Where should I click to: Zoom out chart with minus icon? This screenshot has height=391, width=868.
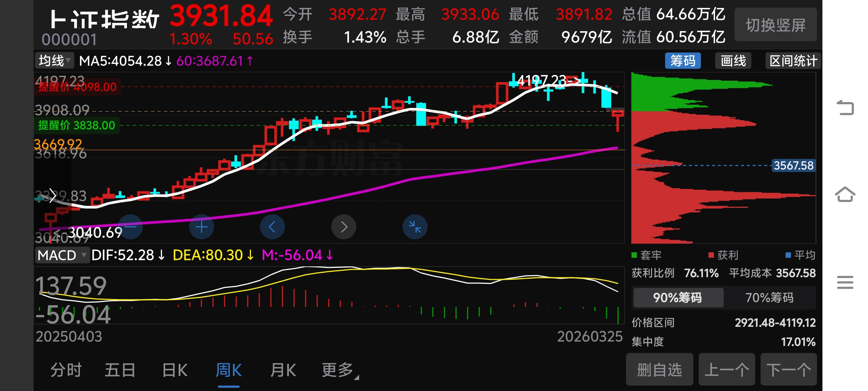130,227
